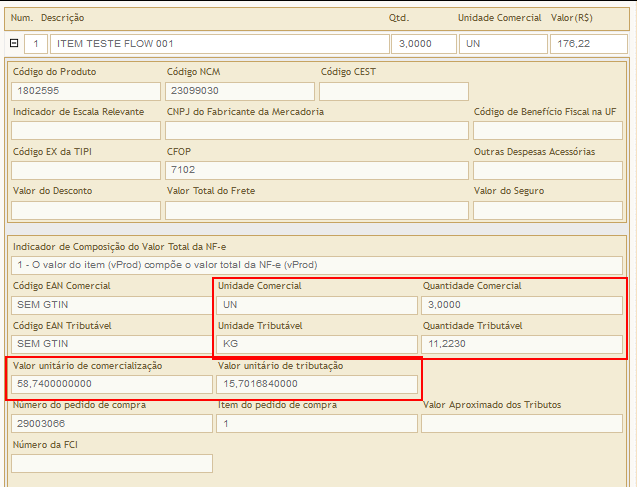Click the Valor Total do Frete field

point(316,210)
